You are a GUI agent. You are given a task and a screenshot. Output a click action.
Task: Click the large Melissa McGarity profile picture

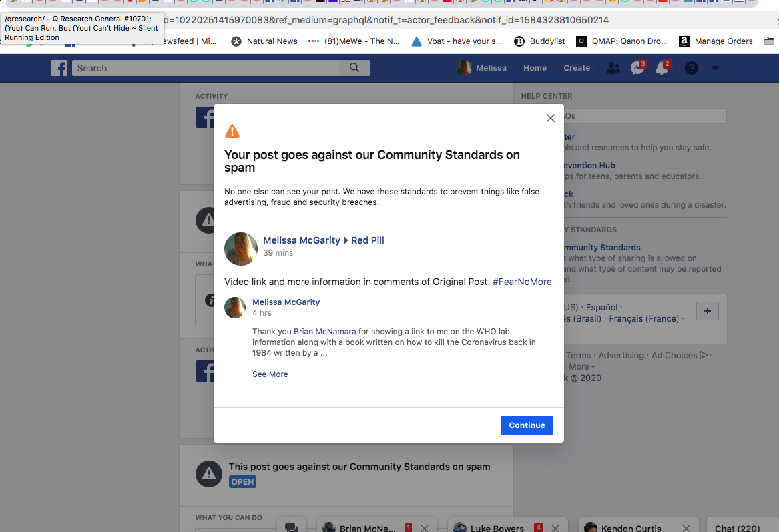coord(241,249)
